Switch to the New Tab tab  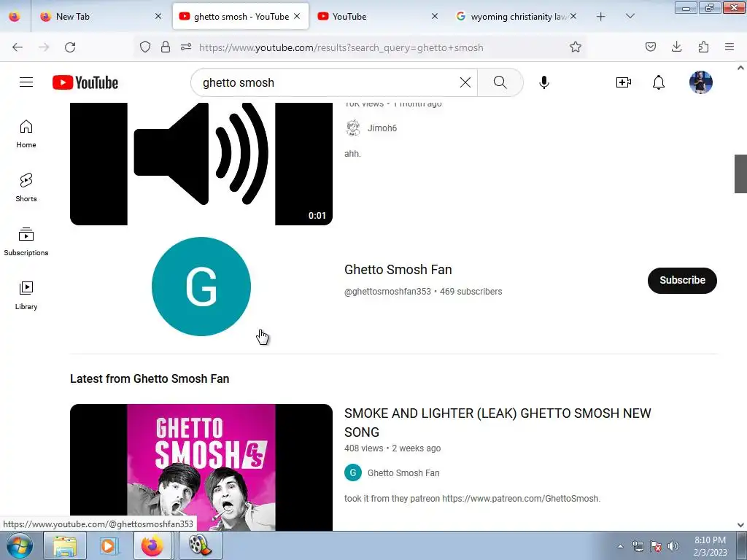point(101,16)
